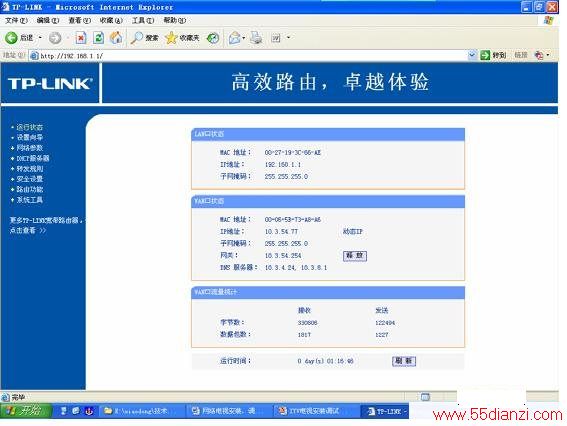
Task: Open the Mail icon dropdown arrow
Action: coord(243,38)
